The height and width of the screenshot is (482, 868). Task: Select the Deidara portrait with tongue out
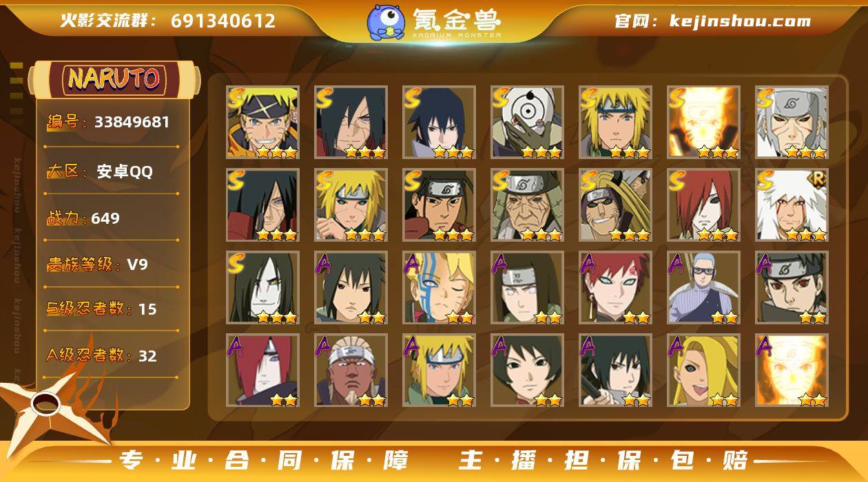(703, 370)
